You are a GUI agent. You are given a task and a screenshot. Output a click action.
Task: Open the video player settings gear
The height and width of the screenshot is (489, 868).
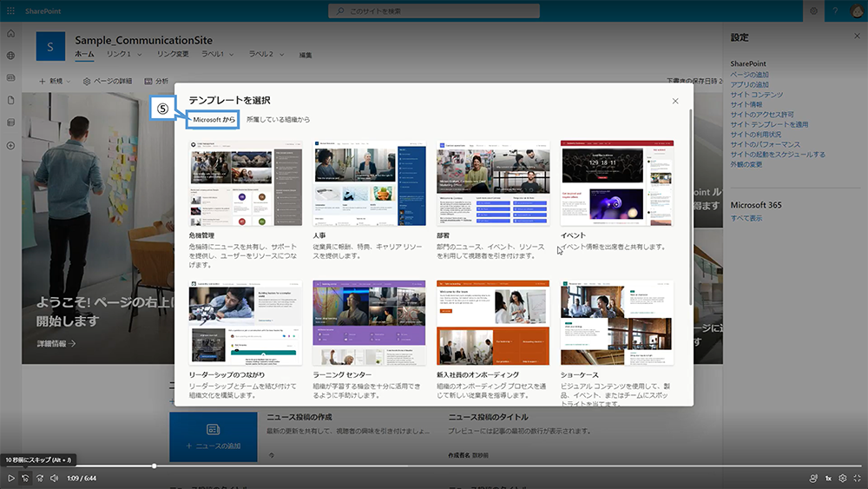[843, 478]
